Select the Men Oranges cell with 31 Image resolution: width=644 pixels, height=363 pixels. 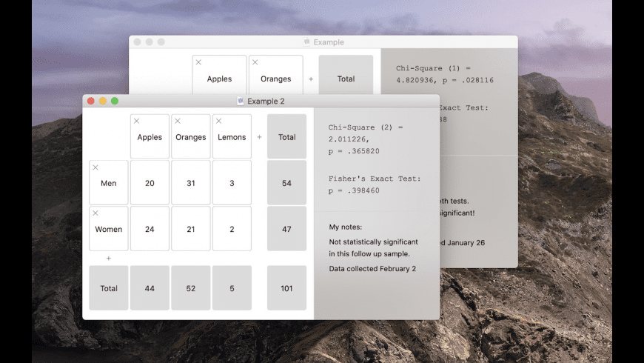coord(190,183)
